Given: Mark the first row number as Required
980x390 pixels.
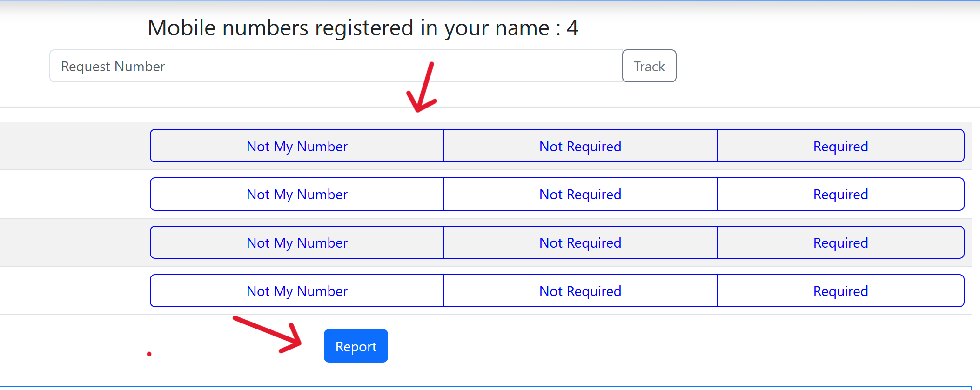Looking at the screenshot, I should tap(840, 146).
